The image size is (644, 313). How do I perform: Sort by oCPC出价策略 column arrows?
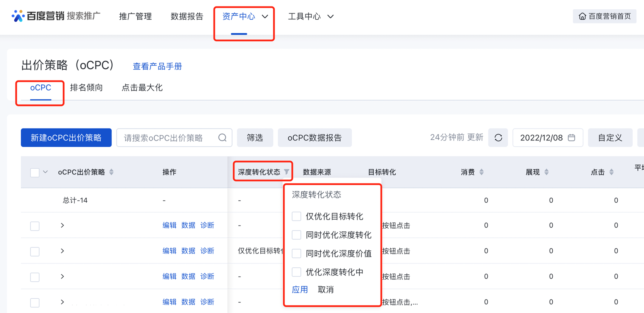111,172
